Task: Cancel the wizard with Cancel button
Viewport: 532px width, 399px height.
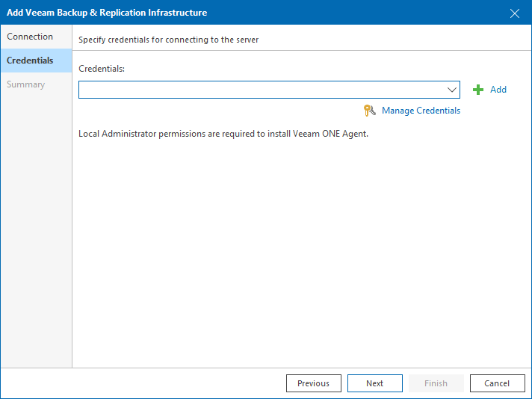Action: click(498, 383)
